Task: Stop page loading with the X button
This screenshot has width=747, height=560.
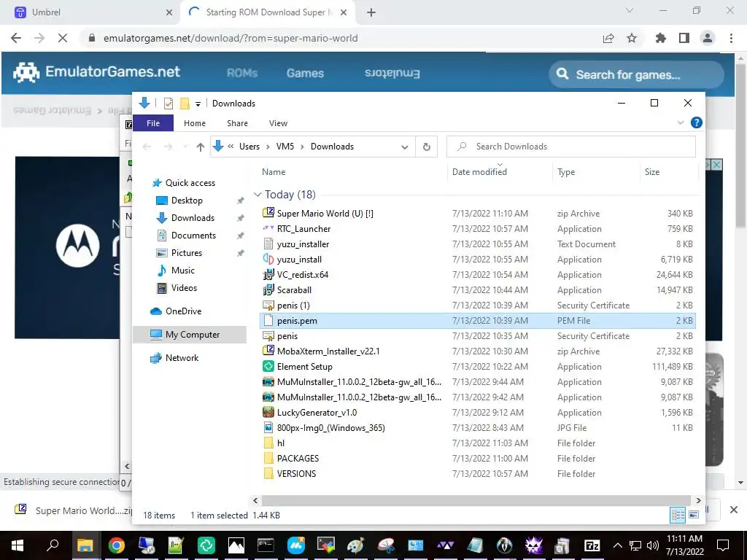Action: 63,38
